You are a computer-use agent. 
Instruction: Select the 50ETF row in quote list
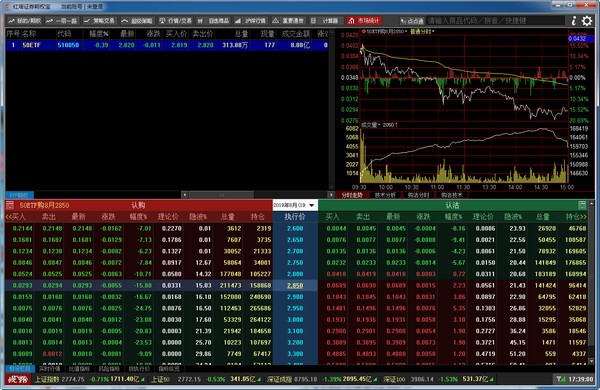(167, 45)
